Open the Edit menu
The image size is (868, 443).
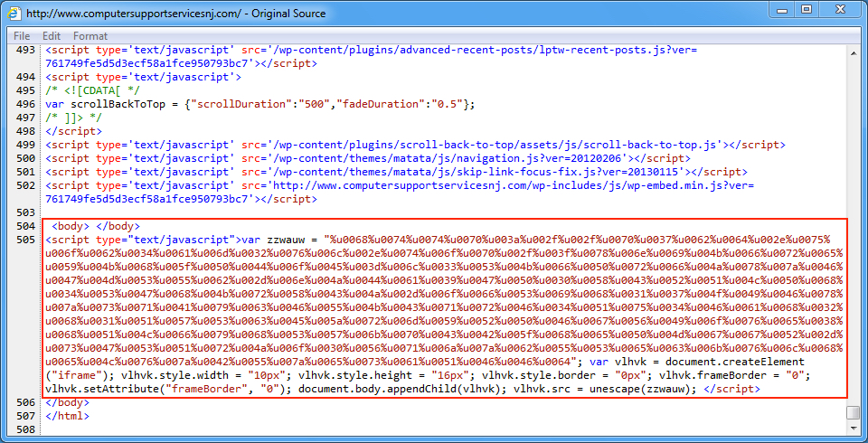(52, 36)
